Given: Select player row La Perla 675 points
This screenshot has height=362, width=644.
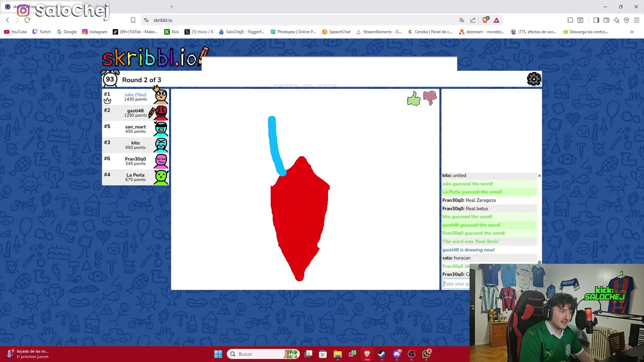Looking at the screenshot, I should pyautogui.click(x=135, y=177).
